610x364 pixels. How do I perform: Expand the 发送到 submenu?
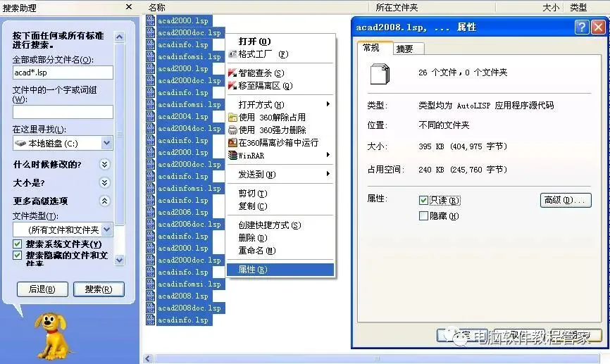point(328,174)
